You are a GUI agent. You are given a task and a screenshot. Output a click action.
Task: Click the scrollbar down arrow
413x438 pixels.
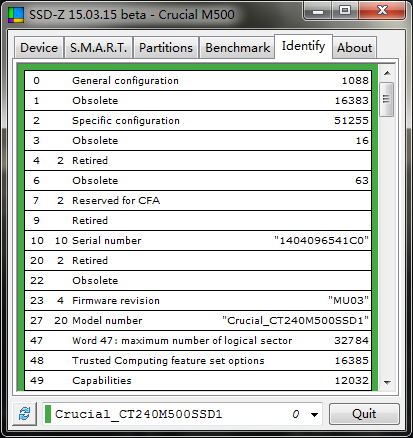pyautogui.click(x=387, y=382)
